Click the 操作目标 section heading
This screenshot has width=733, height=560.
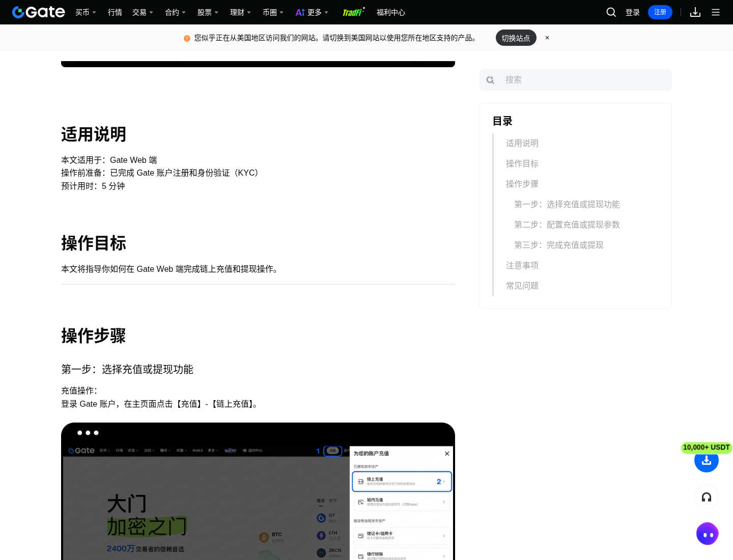pyautogui.click(x=94, y=243)
